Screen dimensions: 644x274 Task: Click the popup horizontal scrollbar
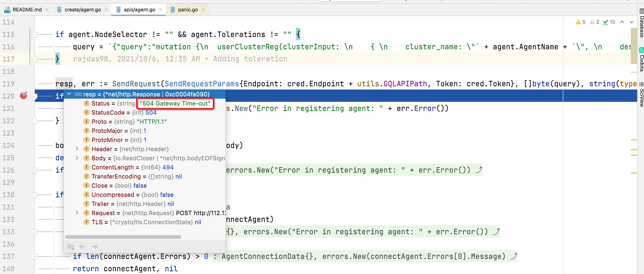123,237
